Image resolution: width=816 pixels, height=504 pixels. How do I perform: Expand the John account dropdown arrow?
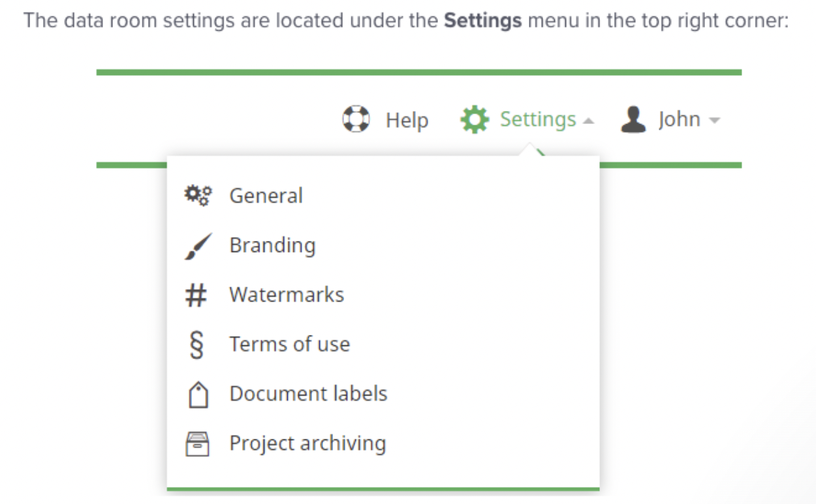714,121
